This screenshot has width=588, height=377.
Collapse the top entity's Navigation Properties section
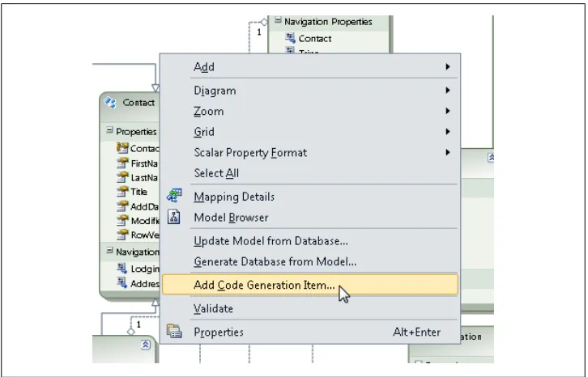(278, 20)
